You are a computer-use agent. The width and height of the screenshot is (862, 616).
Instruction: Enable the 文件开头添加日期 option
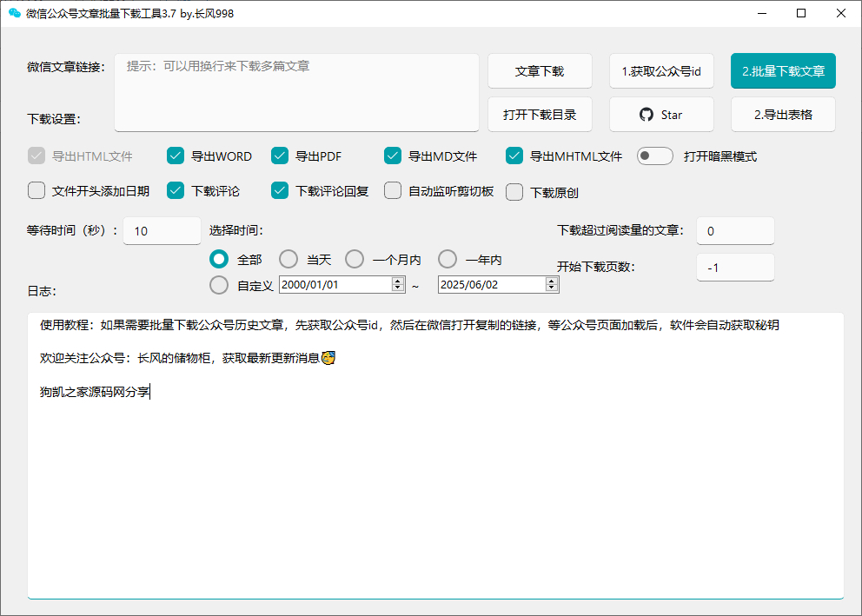click(36, 190)
